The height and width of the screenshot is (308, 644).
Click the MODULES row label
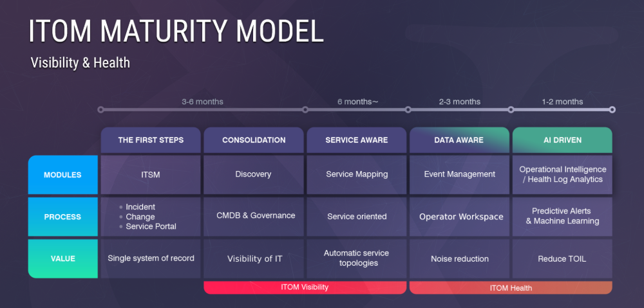(63, 175)
